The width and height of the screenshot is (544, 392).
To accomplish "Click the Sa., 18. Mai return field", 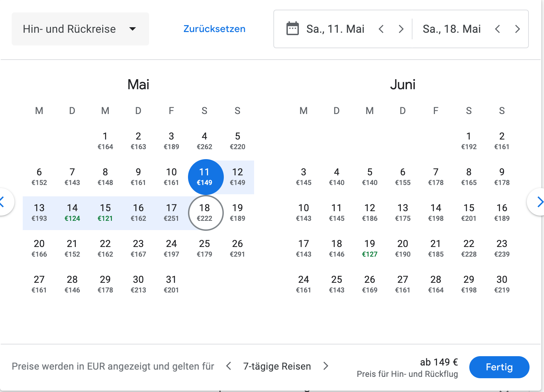I will coord(451,29).
